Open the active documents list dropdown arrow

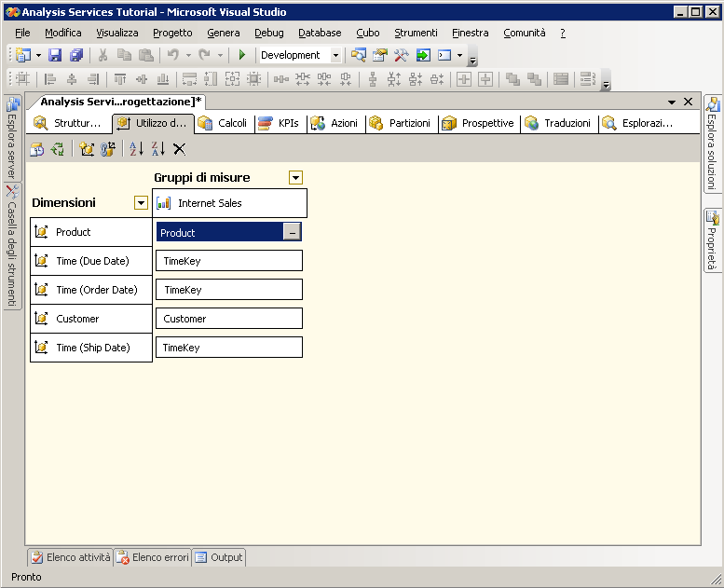(672, 102)
